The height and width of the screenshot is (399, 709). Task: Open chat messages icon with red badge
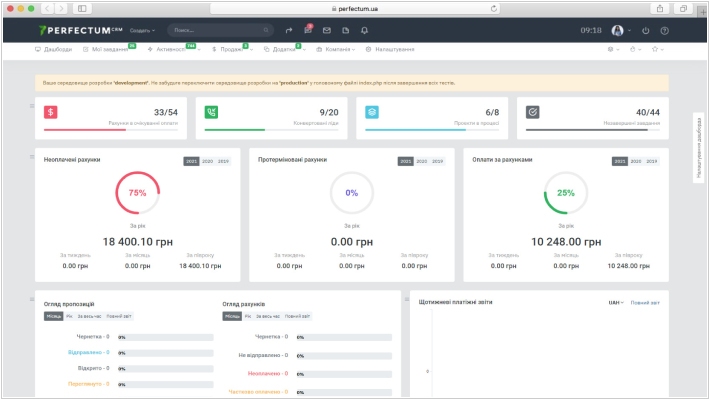tap(308, 30)
